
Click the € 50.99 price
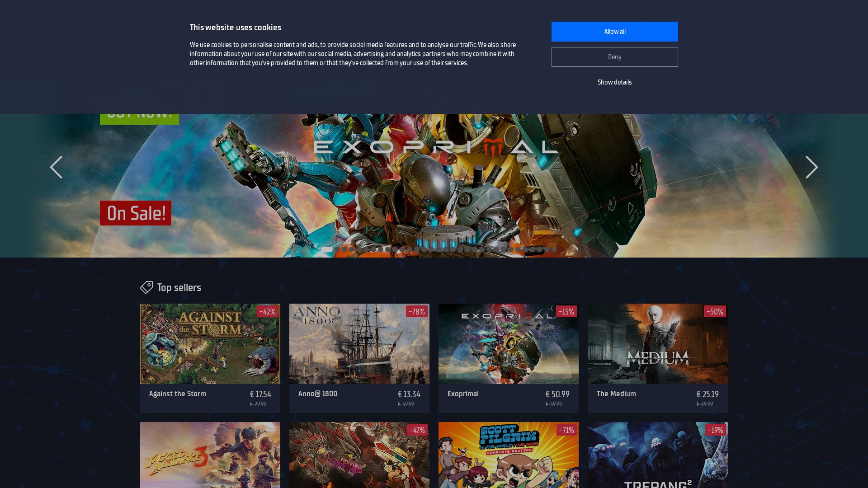[x=557, y=394]
